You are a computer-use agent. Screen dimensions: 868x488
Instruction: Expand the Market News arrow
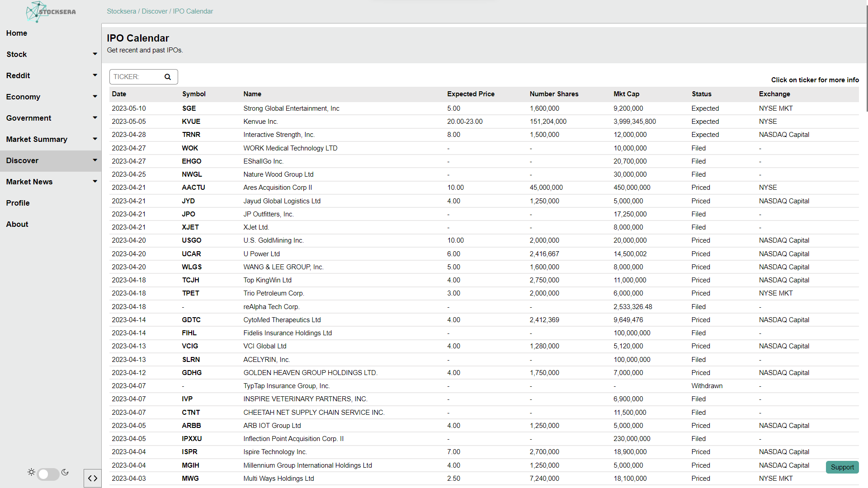[95, 182]
